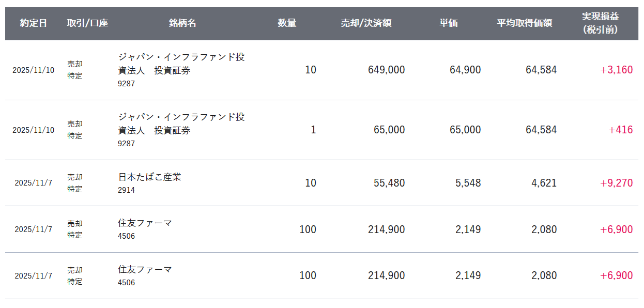Click stock code 2914

126,190
